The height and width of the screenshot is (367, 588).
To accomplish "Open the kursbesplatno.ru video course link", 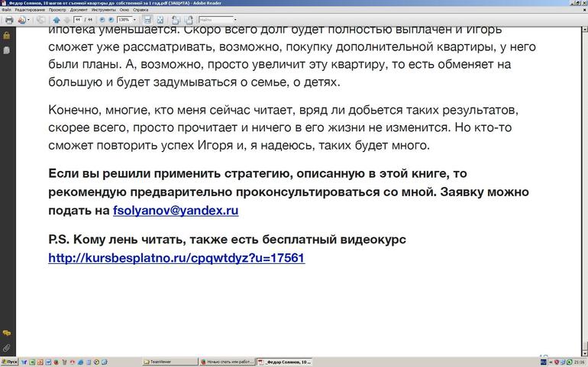I will 176,258.
